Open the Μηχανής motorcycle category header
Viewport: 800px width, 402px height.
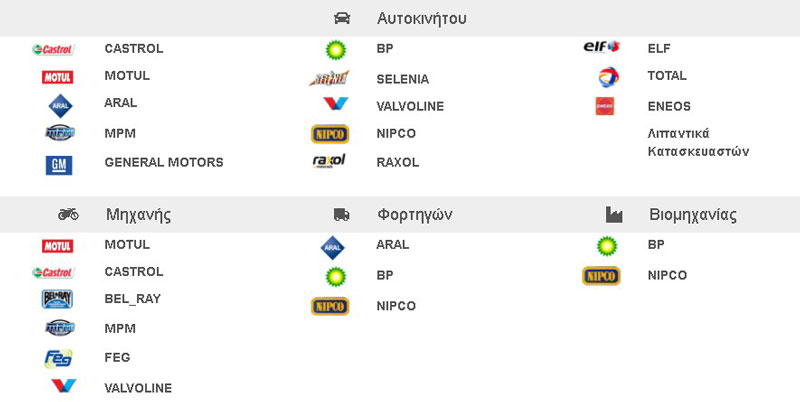(138, 215)
